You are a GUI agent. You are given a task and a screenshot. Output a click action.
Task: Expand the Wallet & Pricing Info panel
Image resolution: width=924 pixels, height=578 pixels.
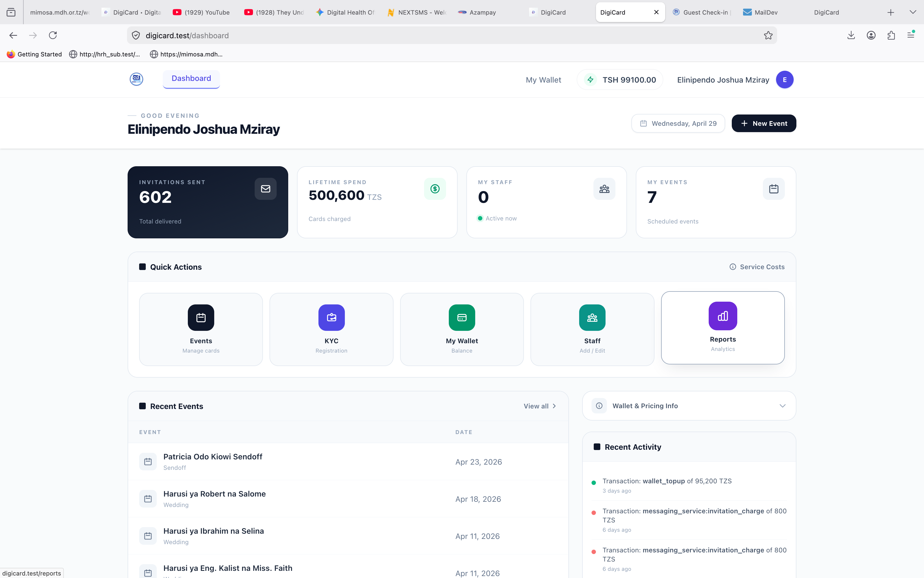782,406
